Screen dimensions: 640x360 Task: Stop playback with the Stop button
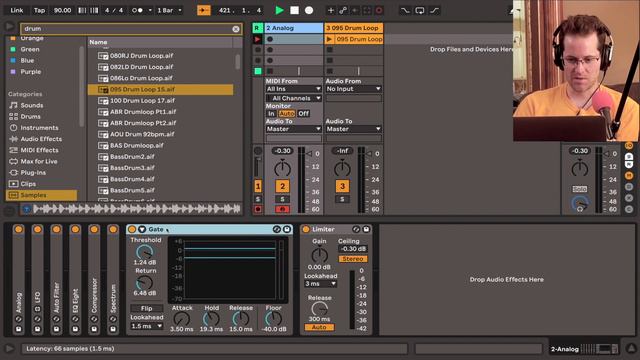coord(294,10)
